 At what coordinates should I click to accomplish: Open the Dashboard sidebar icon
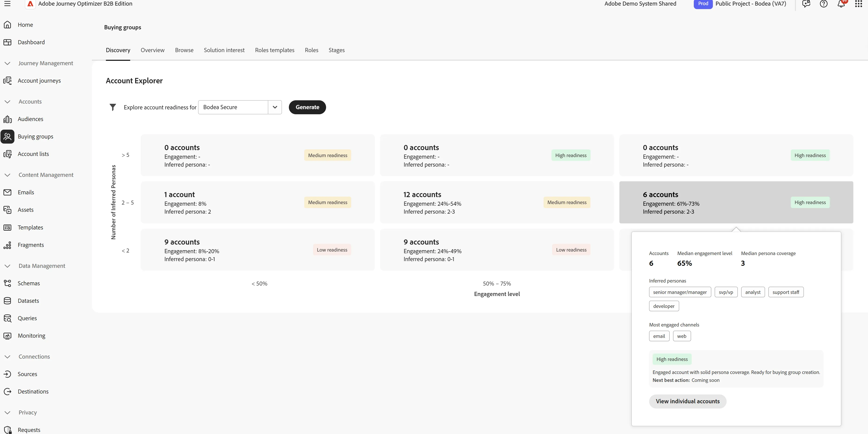coord(7,42)
